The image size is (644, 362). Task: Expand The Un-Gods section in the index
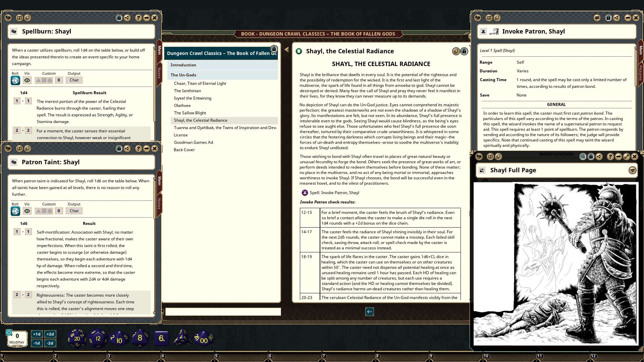coord(183,75)
